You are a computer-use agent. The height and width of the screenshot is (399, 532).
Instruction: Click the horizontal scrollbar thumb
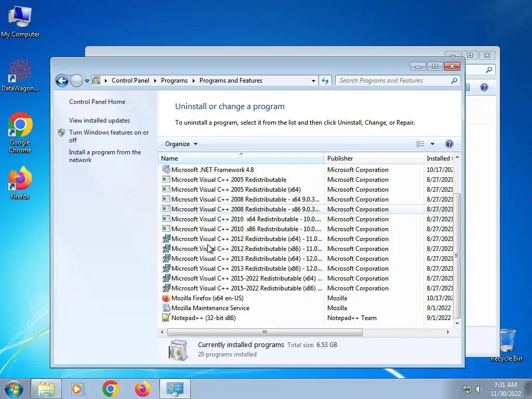click(264, 332)
